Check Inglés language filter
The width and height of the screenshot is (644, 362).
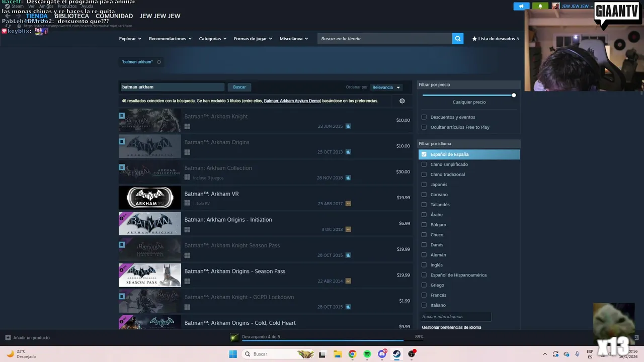[424, 265]
